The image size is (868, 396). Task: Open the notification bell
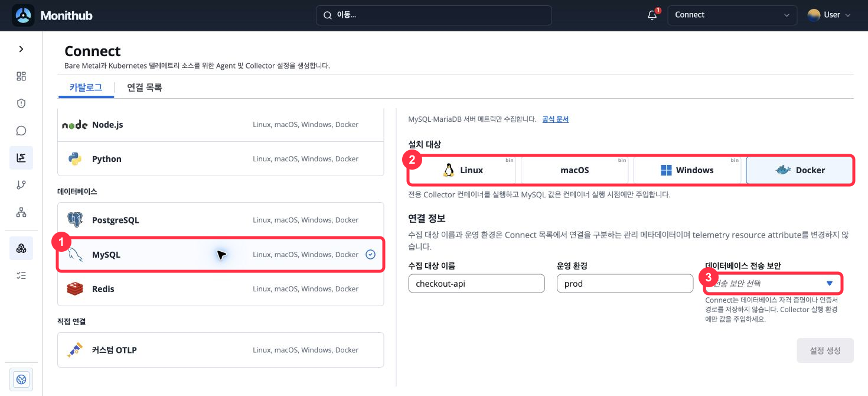coord(652,15)
